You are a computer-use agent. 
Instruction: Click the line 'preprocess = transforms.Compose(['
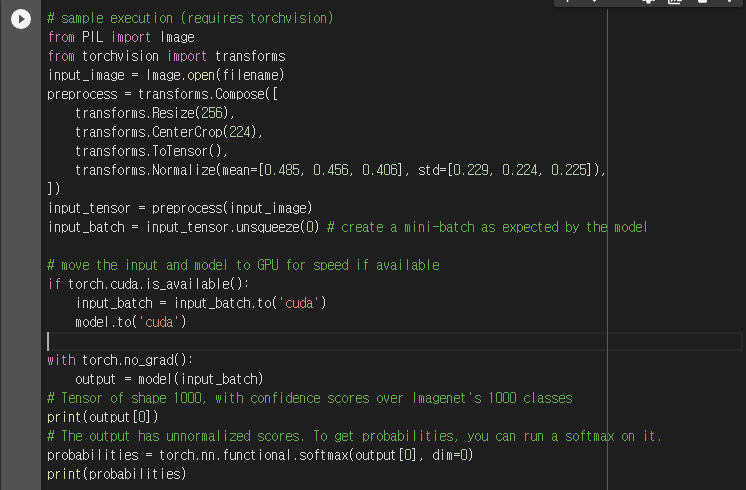163,94
